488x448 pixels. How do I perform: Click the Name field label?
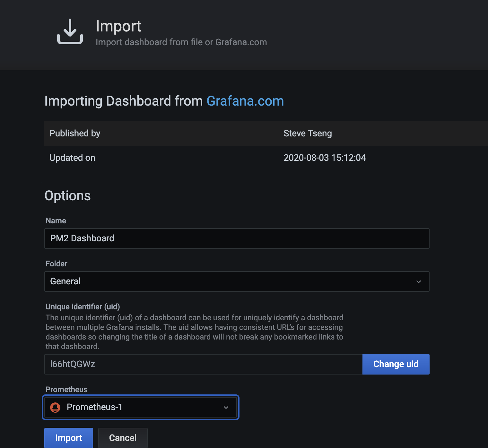pos(56,221)
